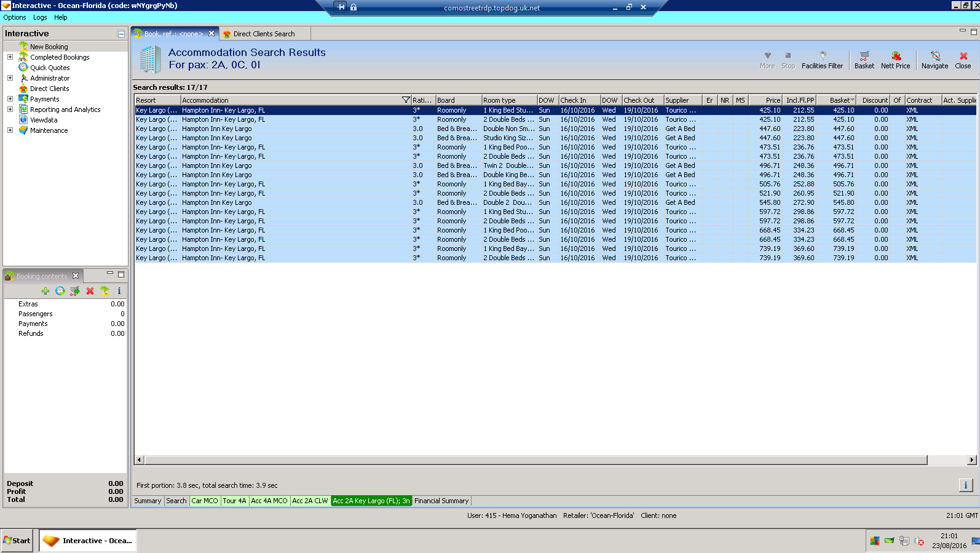The height and width of the screenshot is (553, 980).
Task: Click the results scroll left arrow
Action: pyautogui.click(x=139, y=460)
